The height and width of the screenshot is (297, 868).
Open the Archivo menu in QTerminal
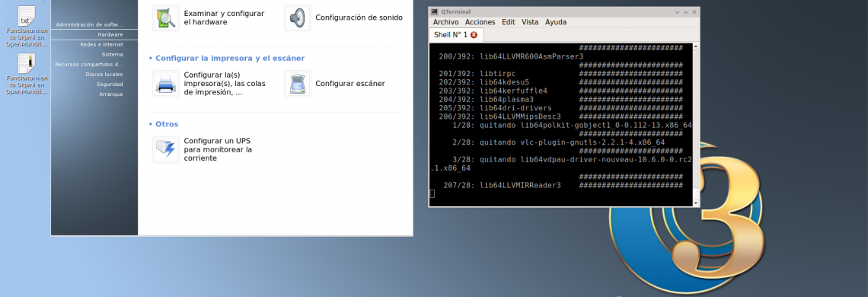point(445,22)
